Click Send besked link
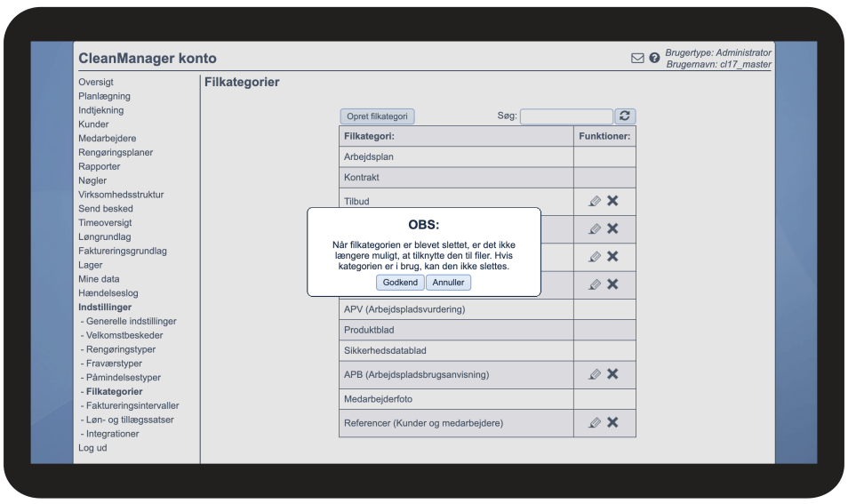The image size is (848, 504). (x=106, y=209)
